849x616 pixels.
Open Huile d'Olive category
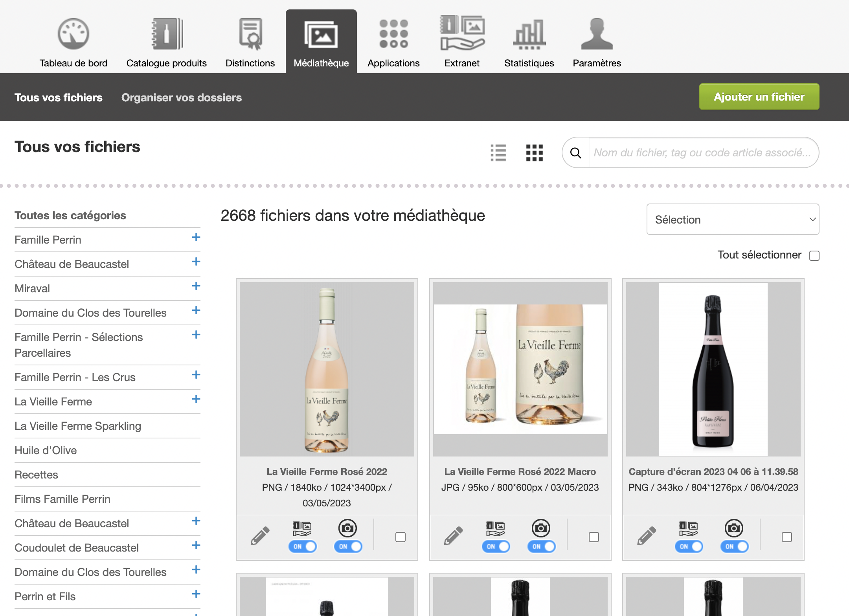coord(46,450)
